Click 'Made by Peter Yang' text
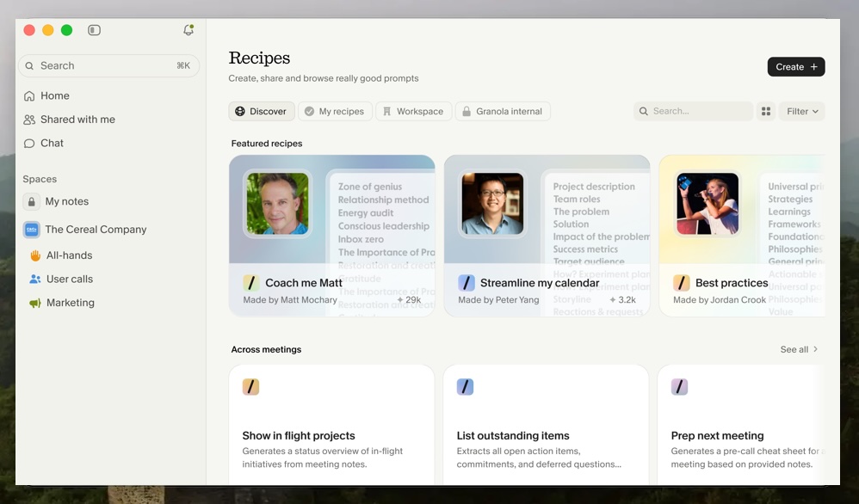The image size is (859, 504). click(498, 300)
